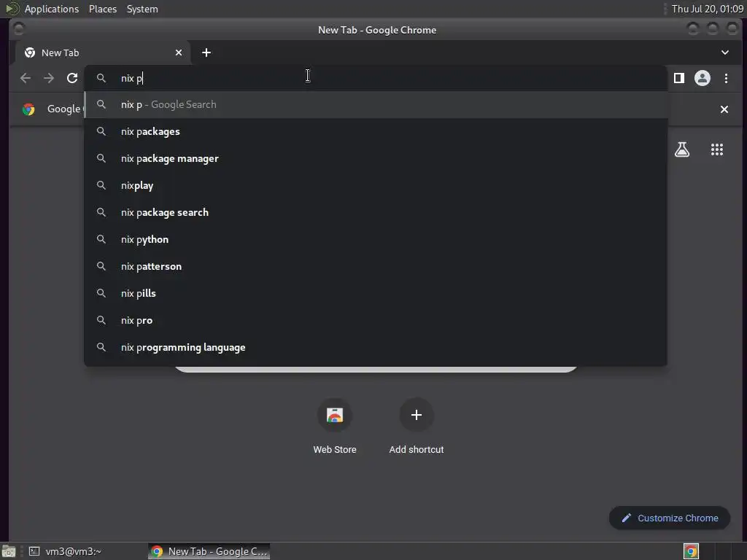The width and height of the screenshot is (747, 560).
Task: Open the profile avatar icon
Action: click(x=703, y=78)
